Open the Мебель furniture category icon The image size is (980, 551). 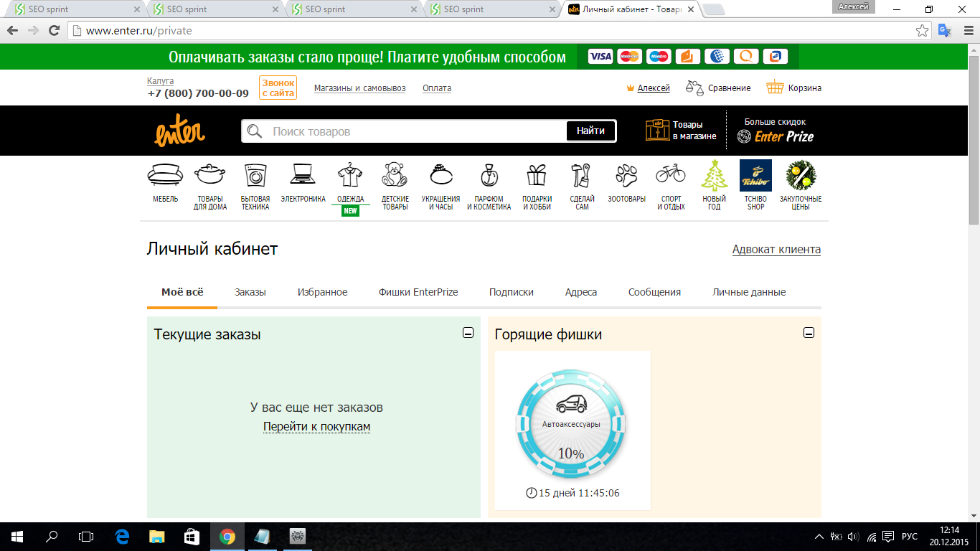coord(165,175)
